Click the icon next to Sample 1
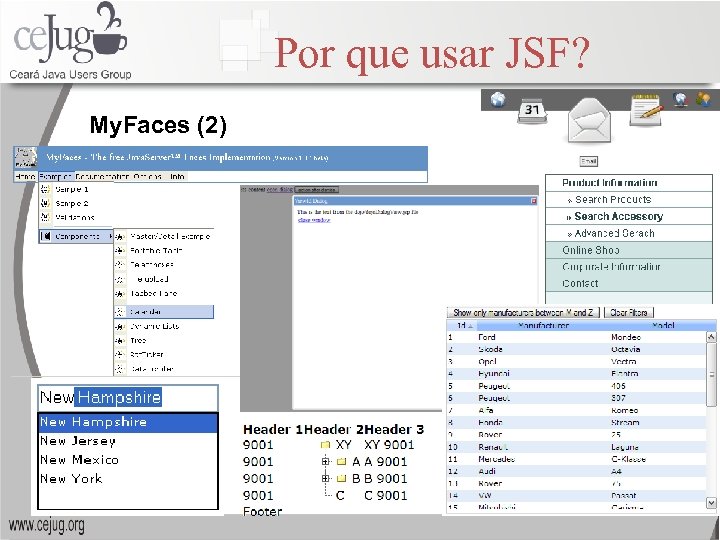The image size is (720, 540). point(45,189)
